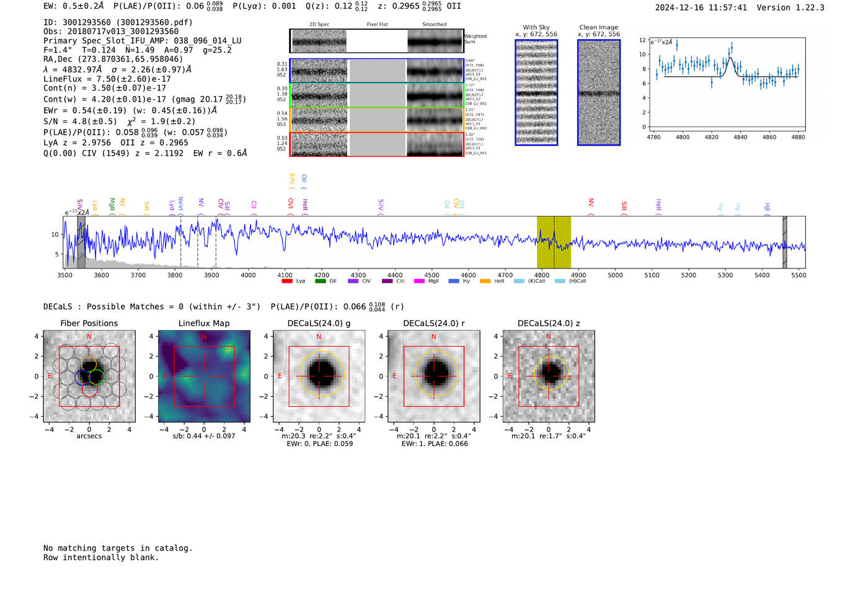Select the (K)CaII legend swatch
This screenshot has height=591, width=868.
[x=519, y=281]
